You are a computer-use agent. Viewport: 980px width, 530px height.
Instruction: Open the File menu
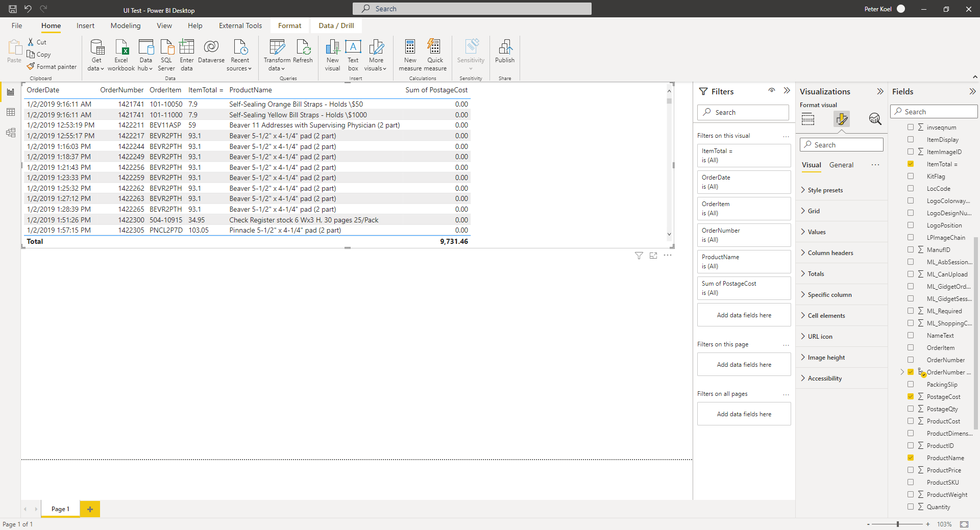click(17, 26)
